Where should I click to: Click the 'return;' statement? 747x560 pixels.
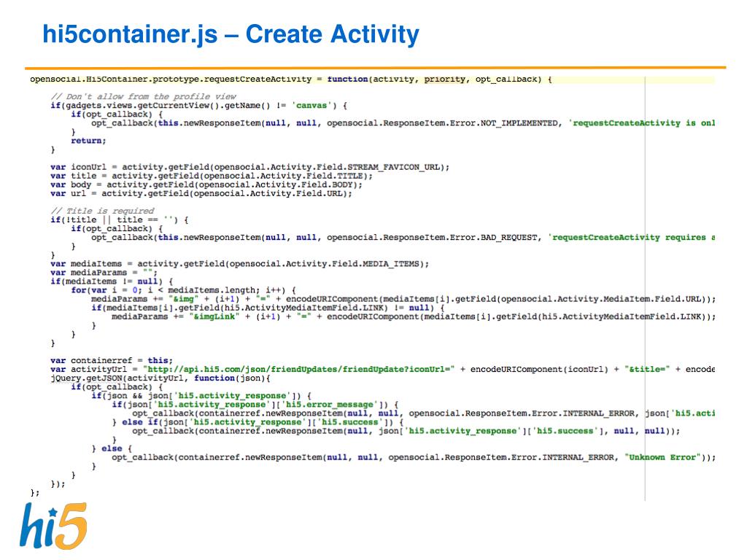click(88, 141)
